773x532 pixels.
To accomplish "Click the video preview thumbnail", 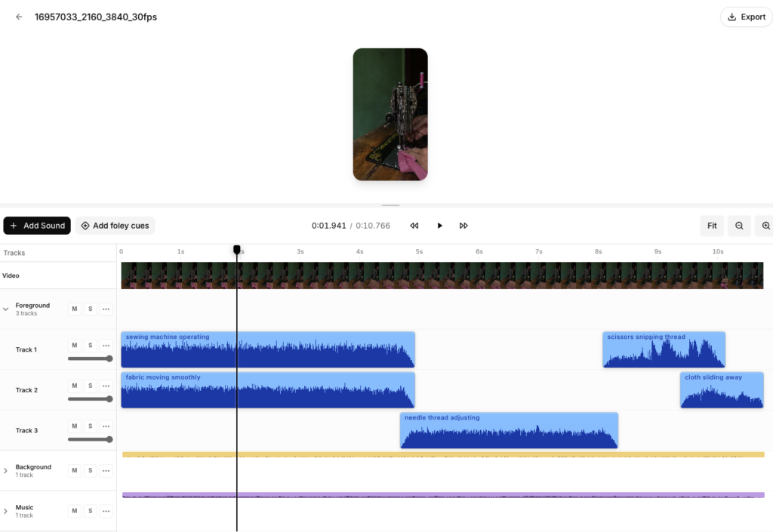I will (390, 114).
